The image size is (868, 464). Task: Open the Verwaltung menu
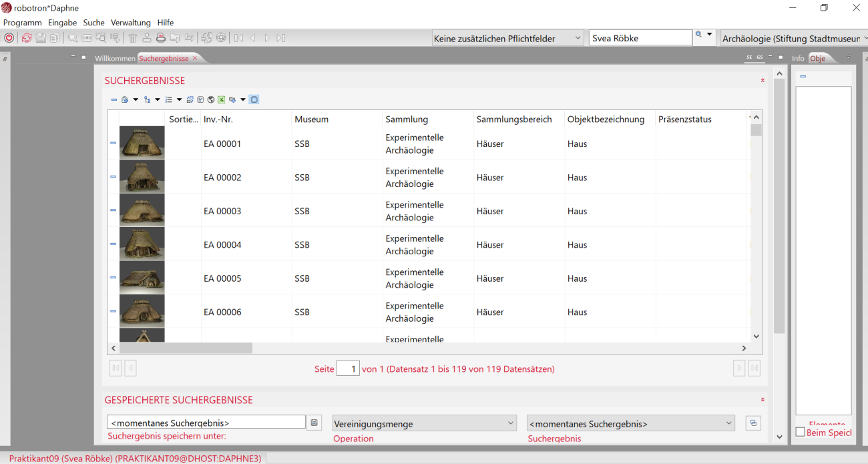(131, 23)
